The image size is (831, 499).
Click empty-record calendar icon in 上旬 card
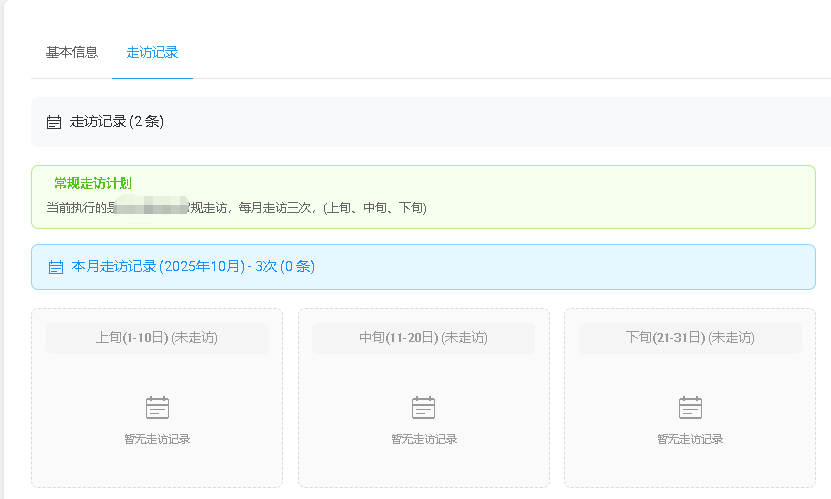157,407
